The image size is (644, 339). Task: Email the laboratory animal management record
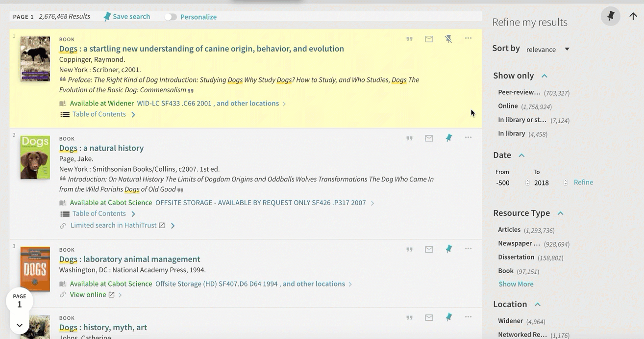429,249
